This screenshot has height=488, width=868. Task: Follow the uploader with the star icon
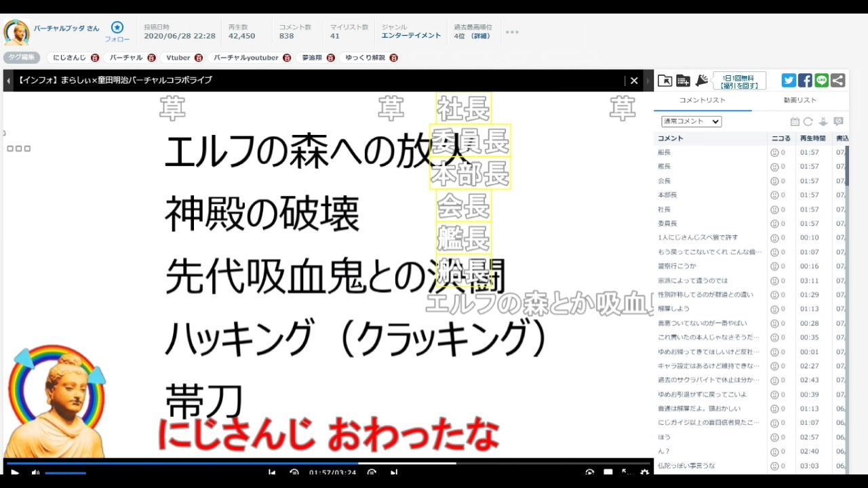tap(117, 27)
